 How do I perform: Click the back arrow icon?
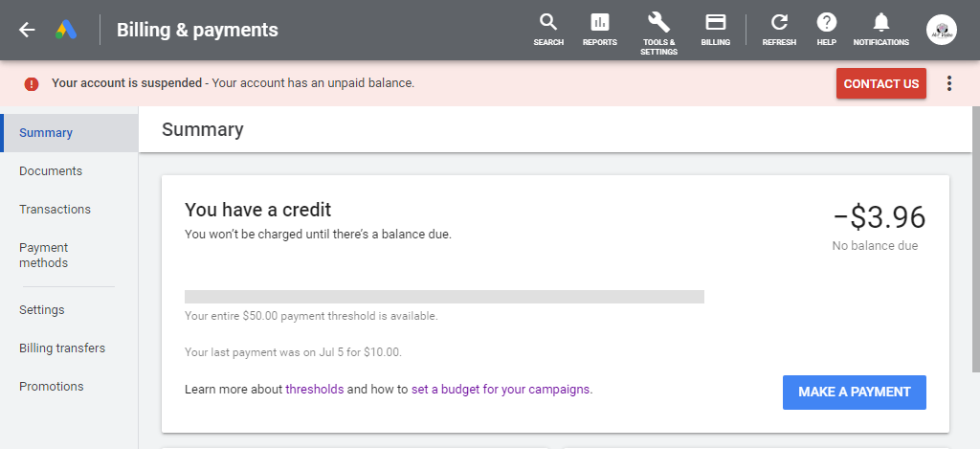click(x=27, y=30)
